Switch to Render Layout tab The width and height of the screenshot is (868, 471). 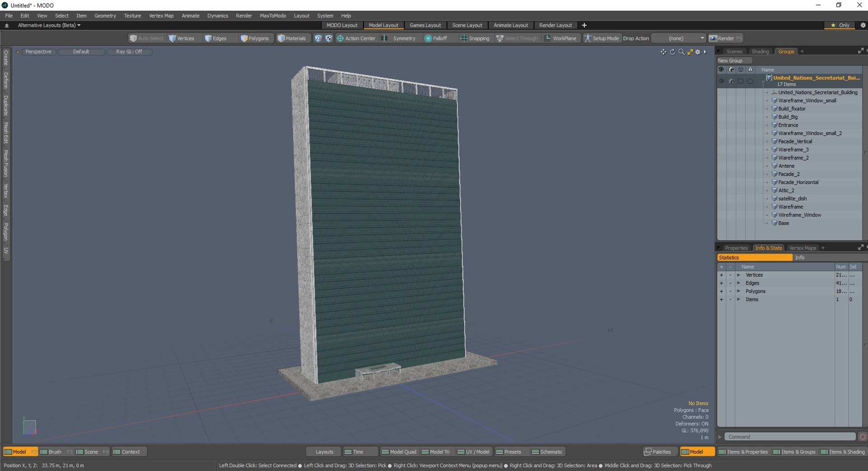point(556,25)
